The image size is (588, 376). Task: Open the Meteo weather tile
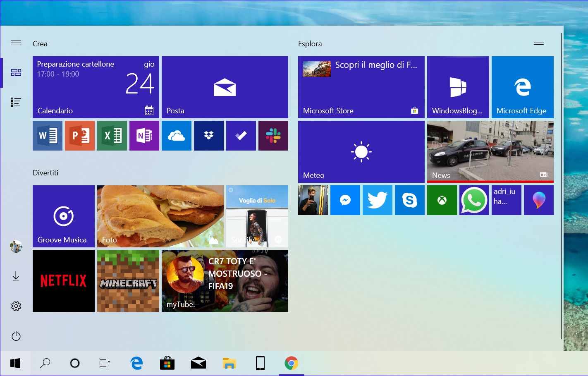[x=361, y=152]
